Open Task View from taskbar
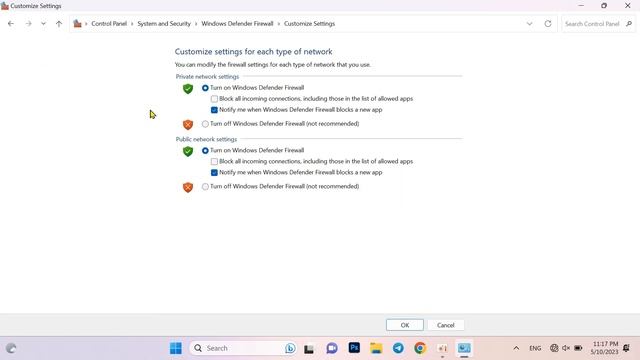 point(309,349)
